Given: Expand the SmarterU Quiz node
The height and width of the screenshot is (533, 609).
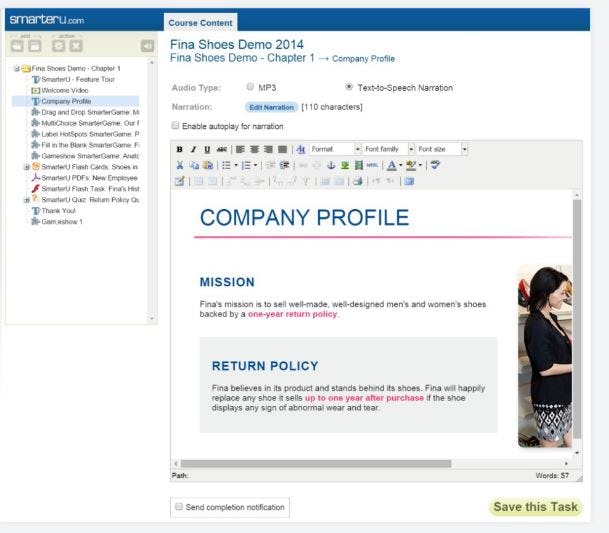Looking at the screenshot, I should 27,200.
